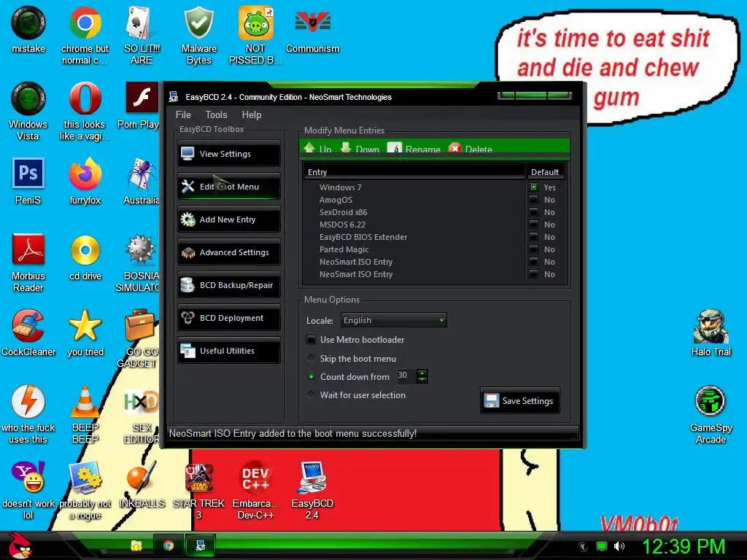Open EasyBCD 2.4 desktop shortcut
The image size is (747, 560).
(x=312, y=491)
